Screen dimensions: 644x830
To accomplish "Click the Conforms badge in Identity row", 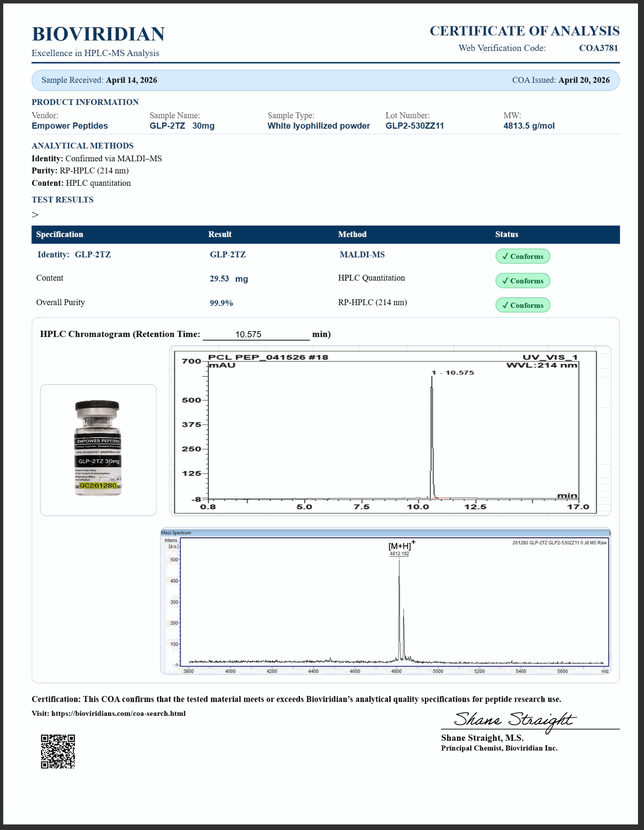I will (x=523, y=256).
